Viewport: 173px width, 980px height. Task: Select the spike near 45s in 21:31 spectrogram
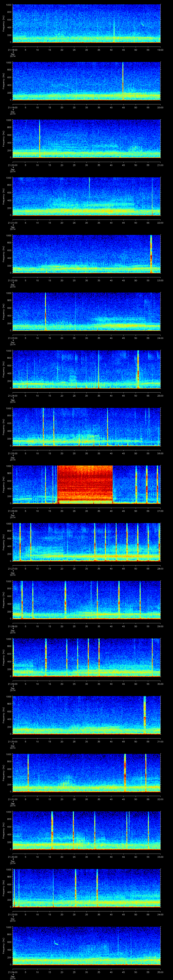click(125, 772)
